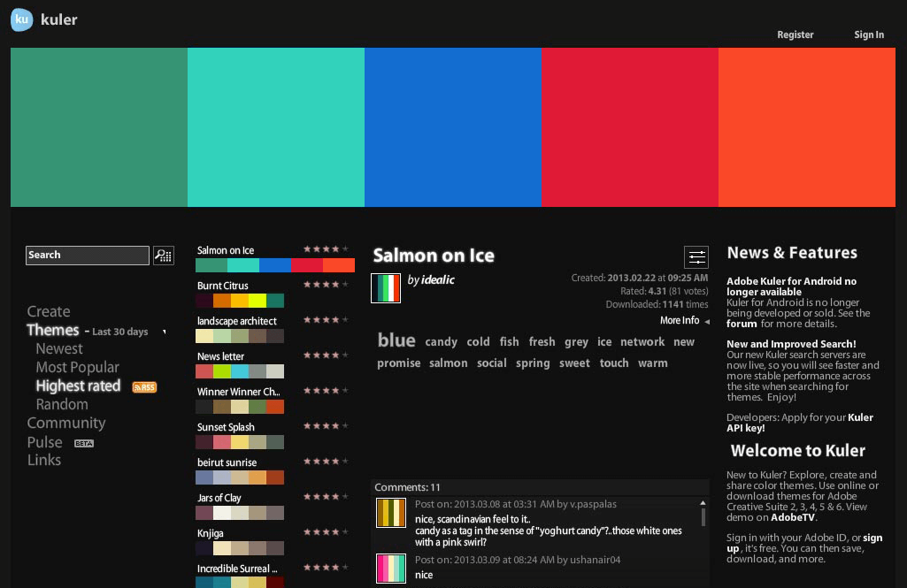This screenshot has height=588, width=907.
Task: Open Adobe Kuler for Android news headline
Action: (791, 286)
